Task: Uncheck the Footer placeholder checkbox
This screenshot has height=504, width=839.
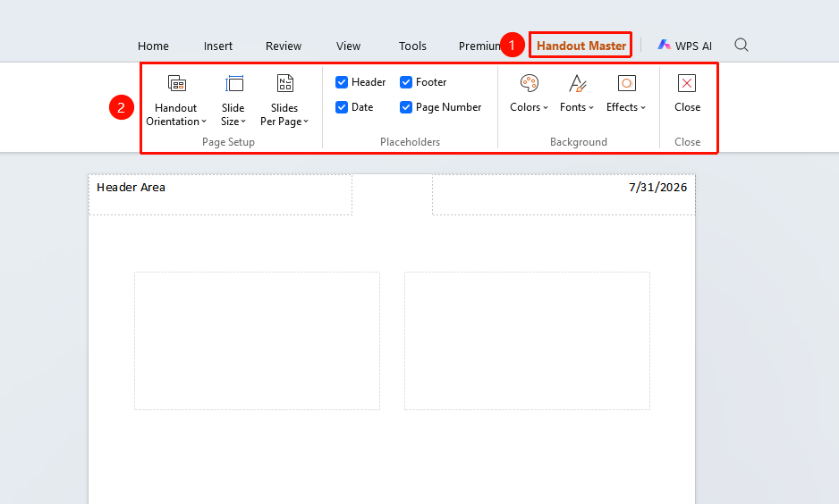Action: click(x=405, y=82)
